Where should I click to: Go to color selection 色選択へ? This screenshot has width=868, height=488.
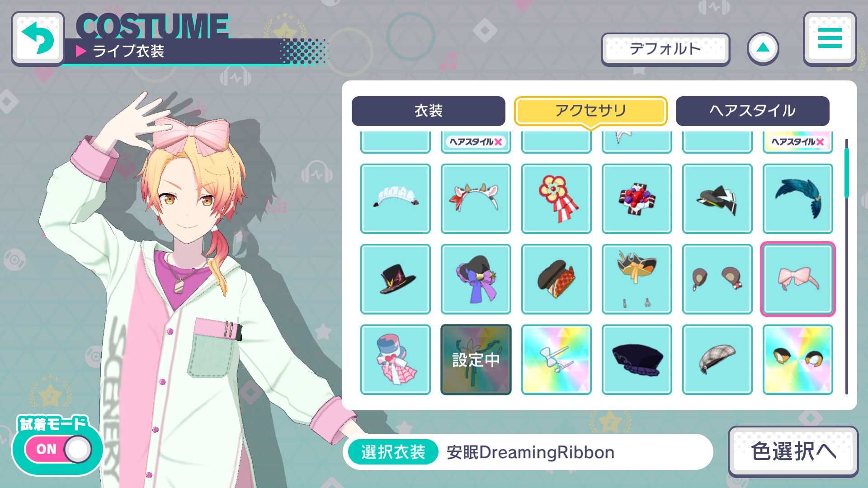pyautogui.click(x=793, y=451)
